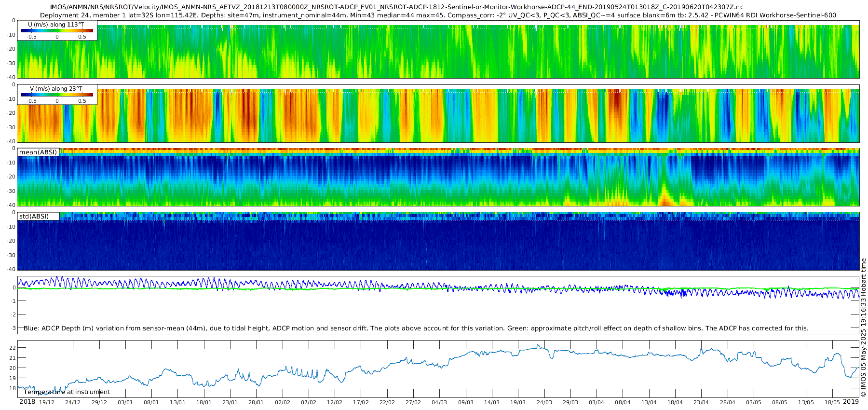Click the mean(ABSI) panel label

(38, 152)
